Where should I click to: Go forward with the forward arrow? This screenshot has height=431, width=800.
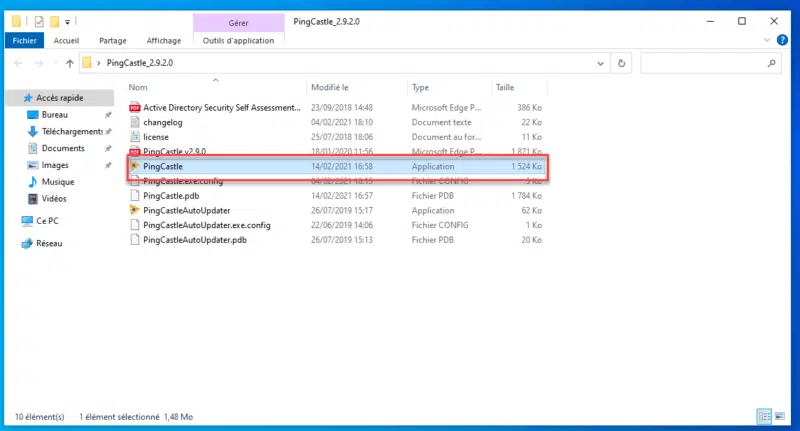click(39, 63)
